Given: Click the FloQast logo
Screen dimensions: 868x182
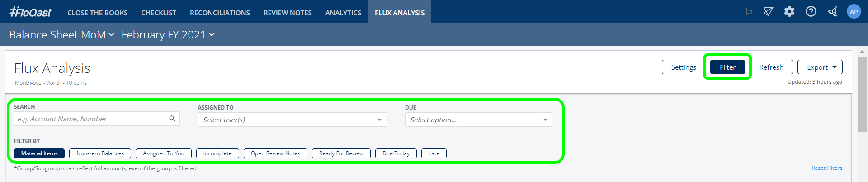Looking at the screenshot, I should coord(30,12).
